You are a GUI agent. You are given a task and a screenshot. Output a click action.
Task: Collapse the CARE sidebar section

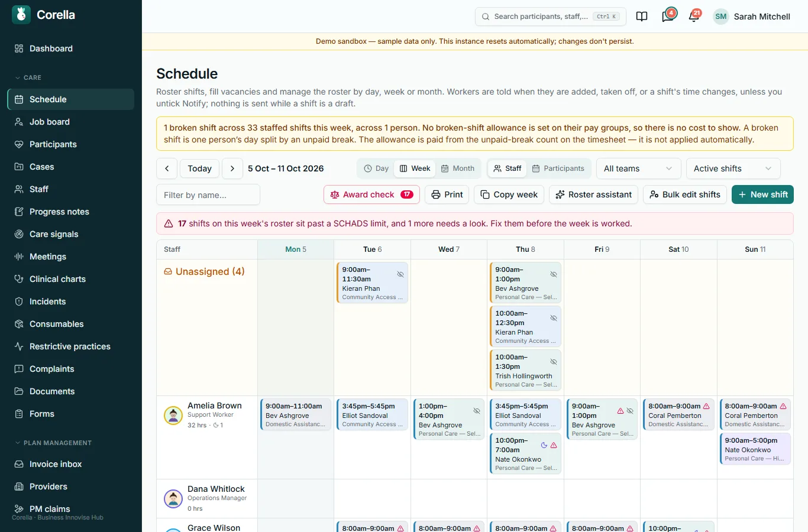pos(28,77)
